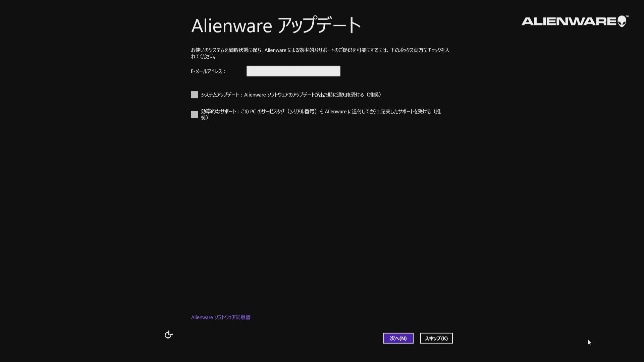Click the システムアップデート checkbox label text
The height and width of the screenshot is (362, 644).
290,95
